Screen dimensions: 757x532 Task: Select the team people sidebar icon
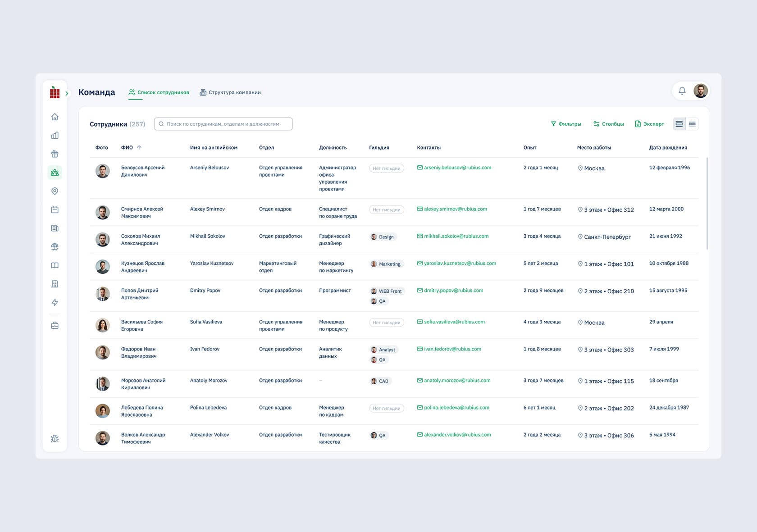[55, 173]
